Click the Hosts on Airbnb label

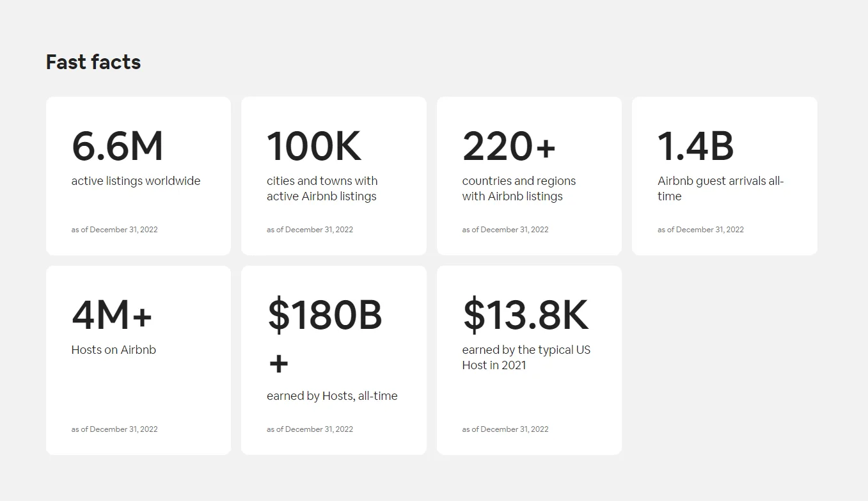tap(114, 350)
